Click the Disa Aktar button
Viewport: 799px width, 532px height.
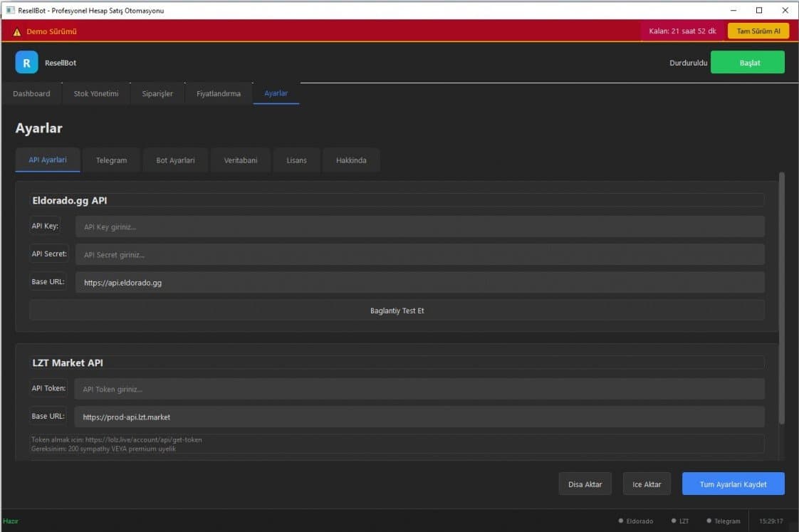585,484
